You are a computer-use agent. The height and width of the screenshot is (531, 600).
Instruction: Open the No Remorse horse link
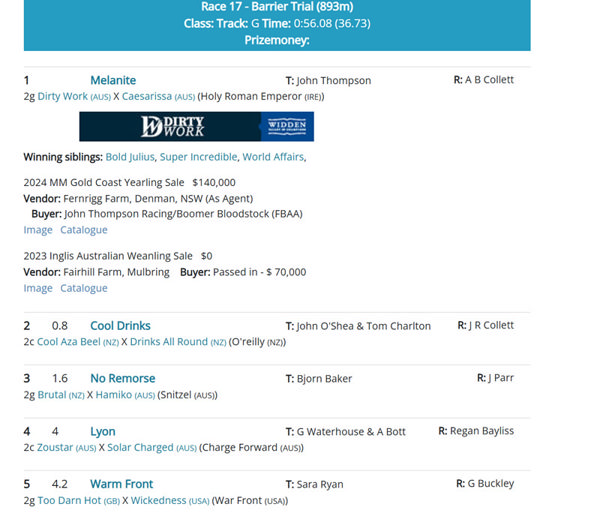(123, 378)
